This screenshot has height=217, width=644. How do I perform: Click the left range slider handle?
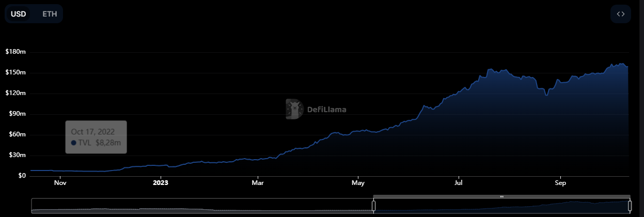point(373,206)
